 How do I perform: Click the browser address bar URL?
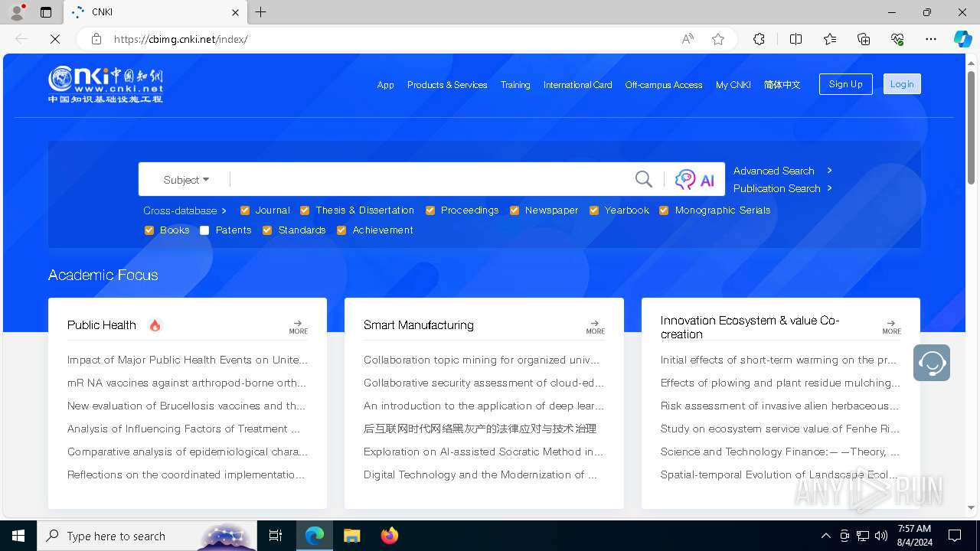181,39
